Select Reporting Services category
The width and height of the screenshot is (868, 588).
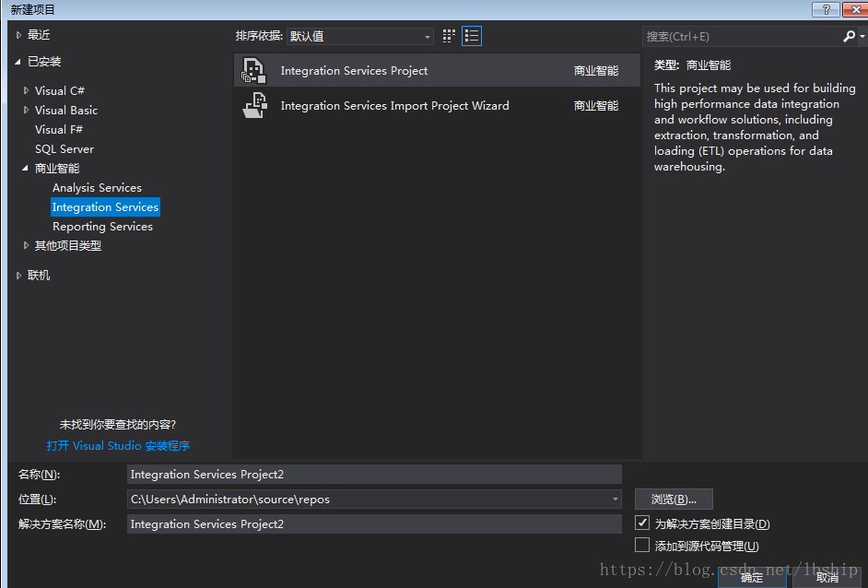[102, 227]
